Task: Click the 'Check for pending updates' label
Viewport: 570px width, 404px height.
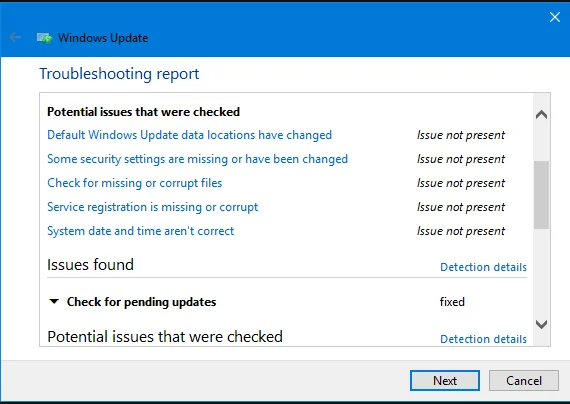Action: (x=141, y=302)
